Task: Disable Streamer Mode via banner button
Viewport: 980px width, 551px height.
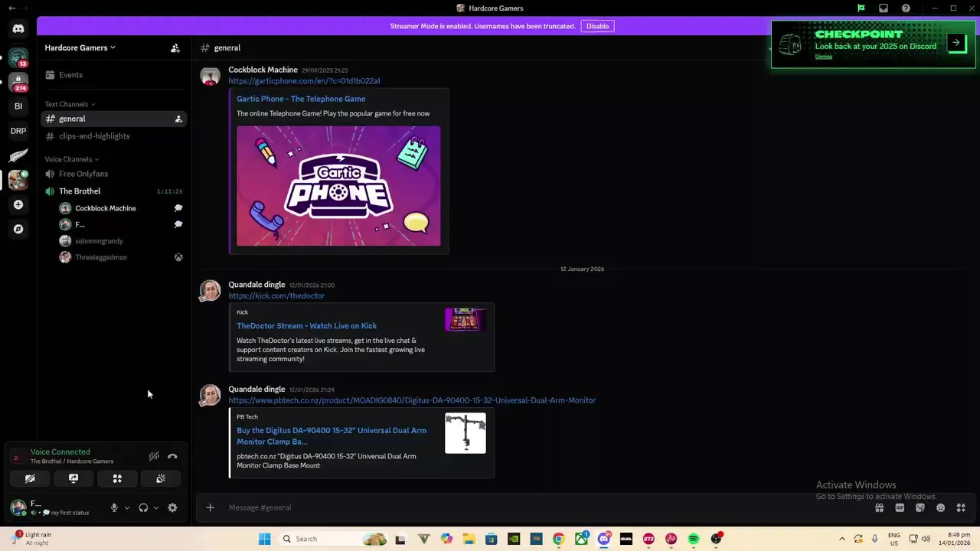Action: tap(597, 26)
